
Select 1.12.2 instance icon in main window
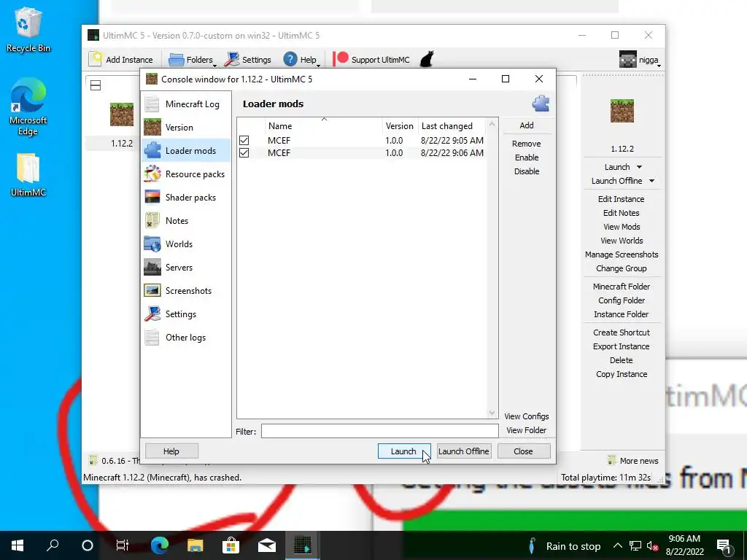point(122,114)
